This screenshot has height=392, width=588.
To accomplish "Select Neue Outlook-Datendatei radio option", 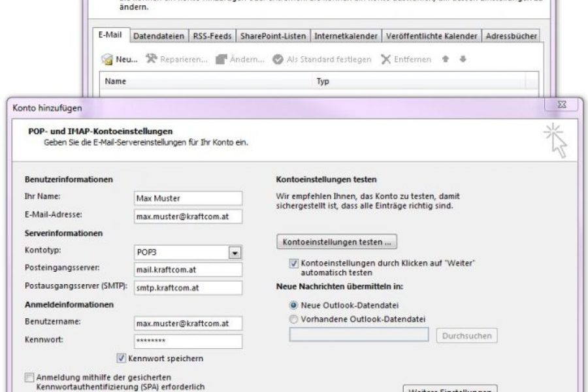I will point(293,305).
